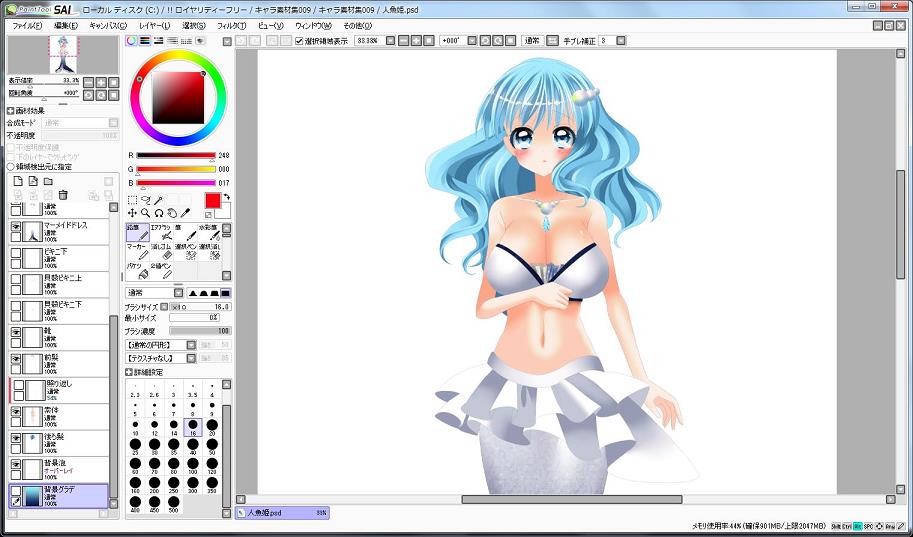Delete layer with the trash can icon
The image size is (913, 537).
63,195
